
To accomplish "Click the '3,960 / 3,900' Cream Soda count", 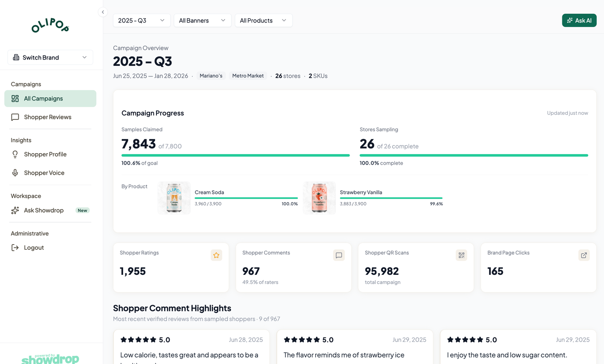I will tap(208, 204).
